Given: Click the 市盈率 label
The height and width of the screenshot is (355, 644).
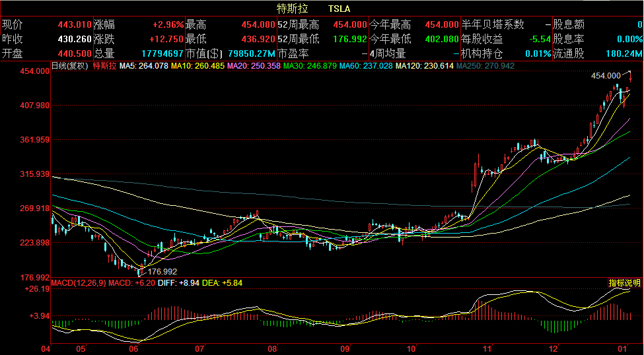Looking at the screenshot, I should pyautogui.click(x=293, y=53).
